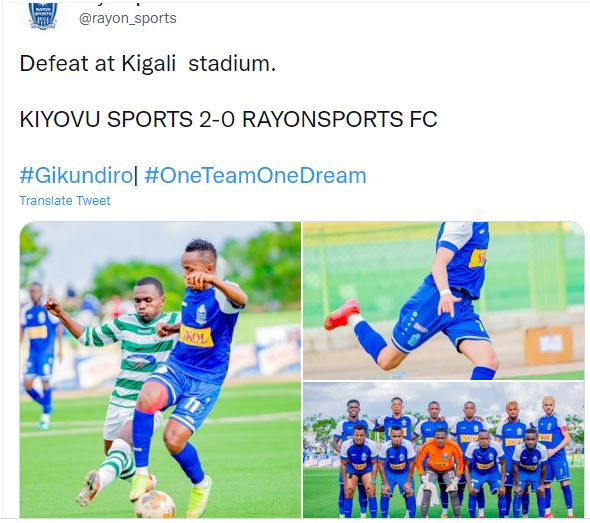Visit the @rayon_sports handle
590x523 pixels.
click(x=128, y=18)
